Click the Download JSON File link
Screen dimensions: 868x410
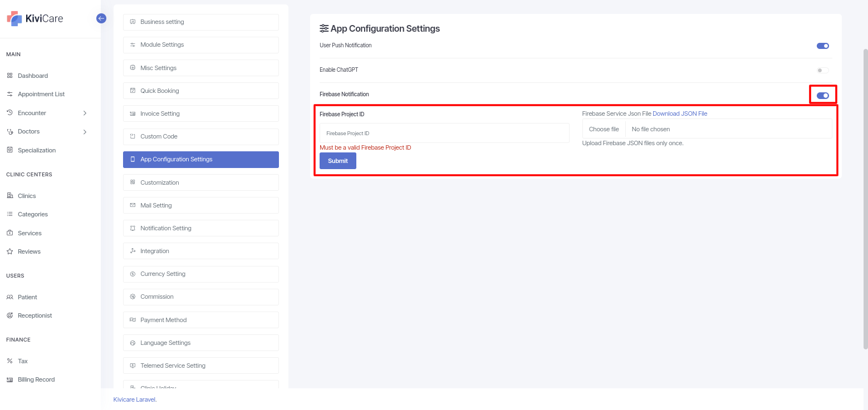coord(680,113)
